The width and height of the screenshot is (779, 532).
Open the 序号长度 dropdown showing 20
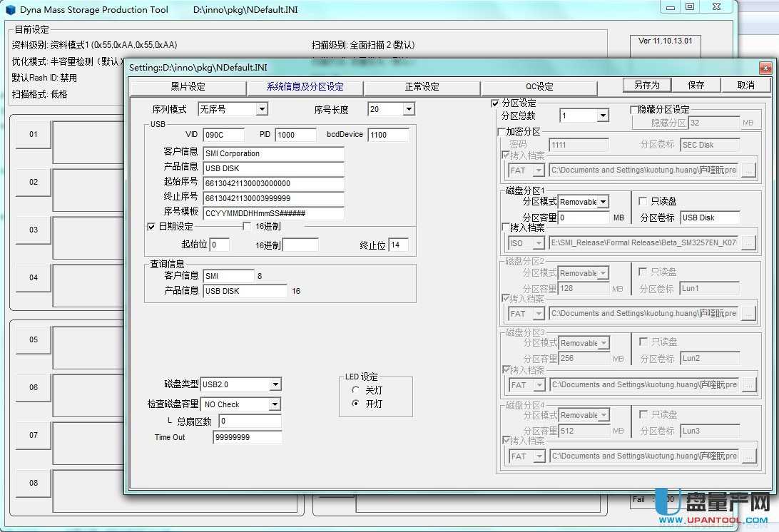(x=408, y=109)
